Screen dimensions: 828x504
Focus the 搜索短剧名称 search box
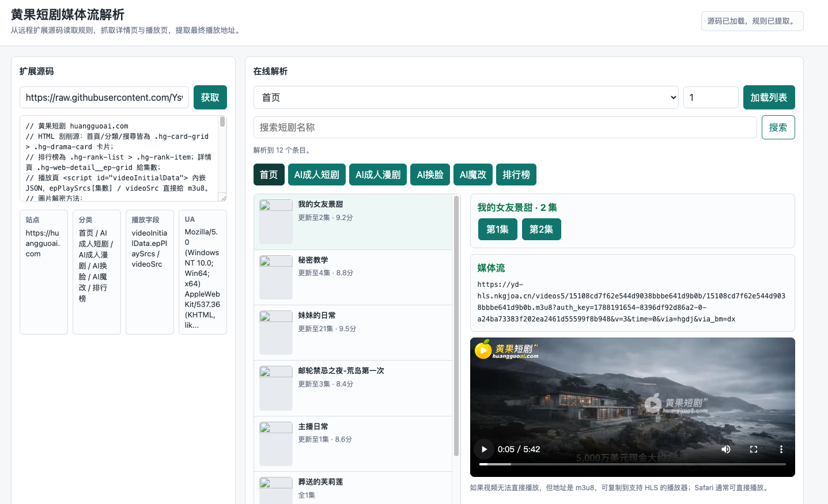pos(505,127)
